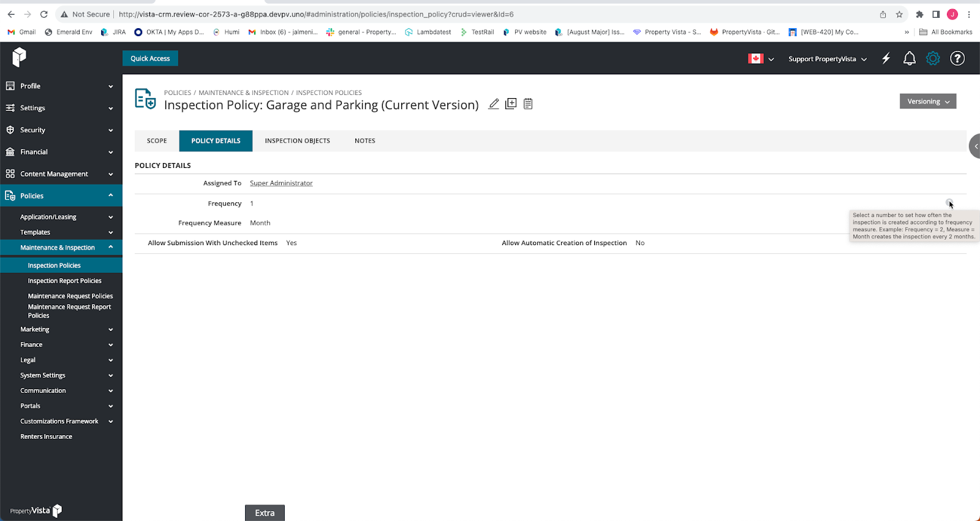Click the Extra button at bottom
The width and height of the screenshot is (980, 521).
265,513
